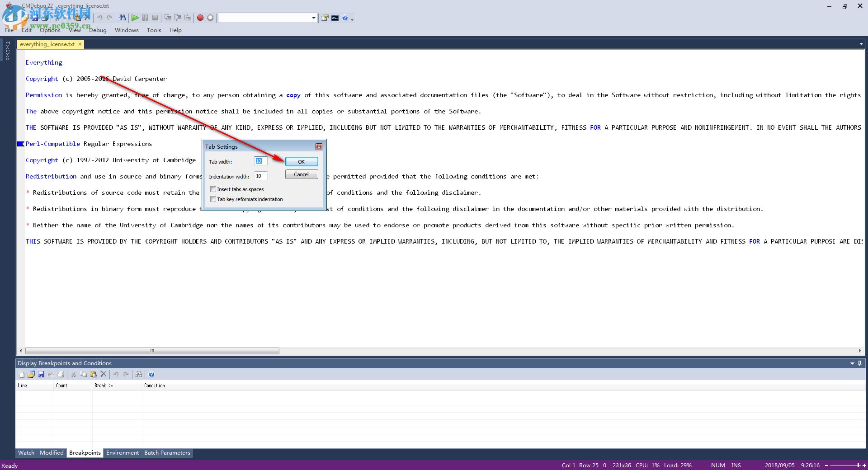Open Find using the binoculars toolbar icon
The image size is (868, 470).
(123, 18)
